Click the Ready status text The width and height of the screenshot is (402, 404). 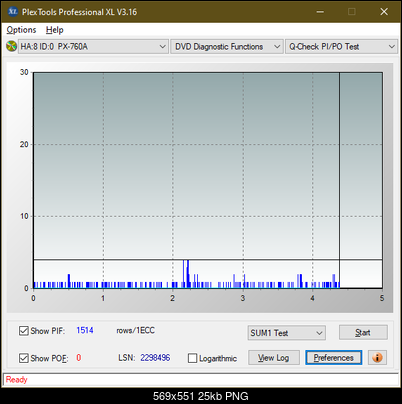17,380
